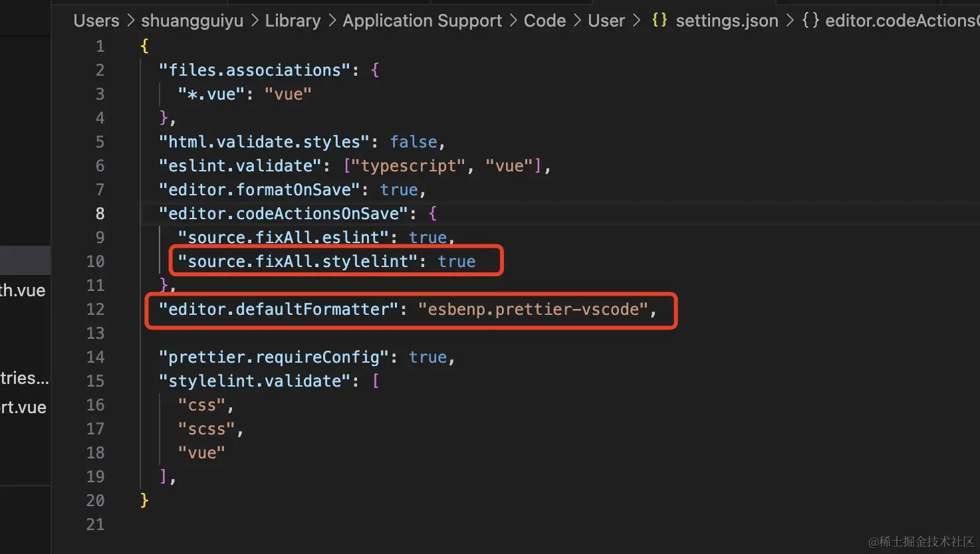Click settings.json in the breadcrumb trail

pyautogui.click(x=726, y=20)
